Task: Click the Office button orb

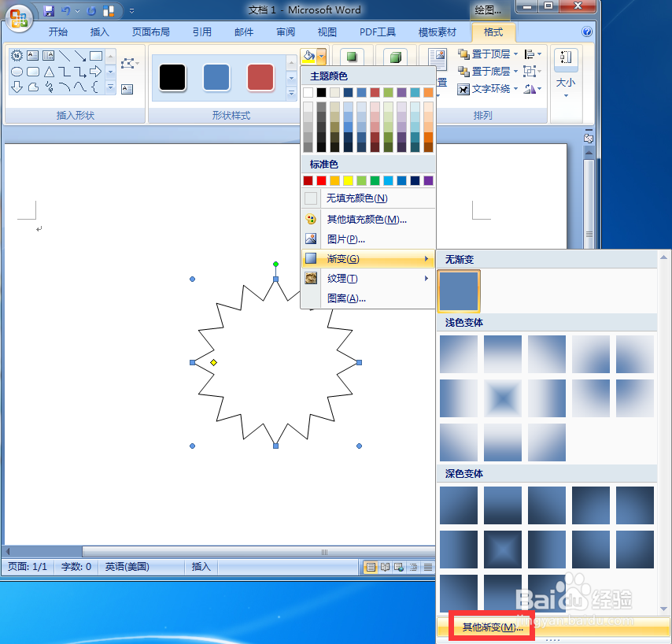Action: [x=20, y=19]
